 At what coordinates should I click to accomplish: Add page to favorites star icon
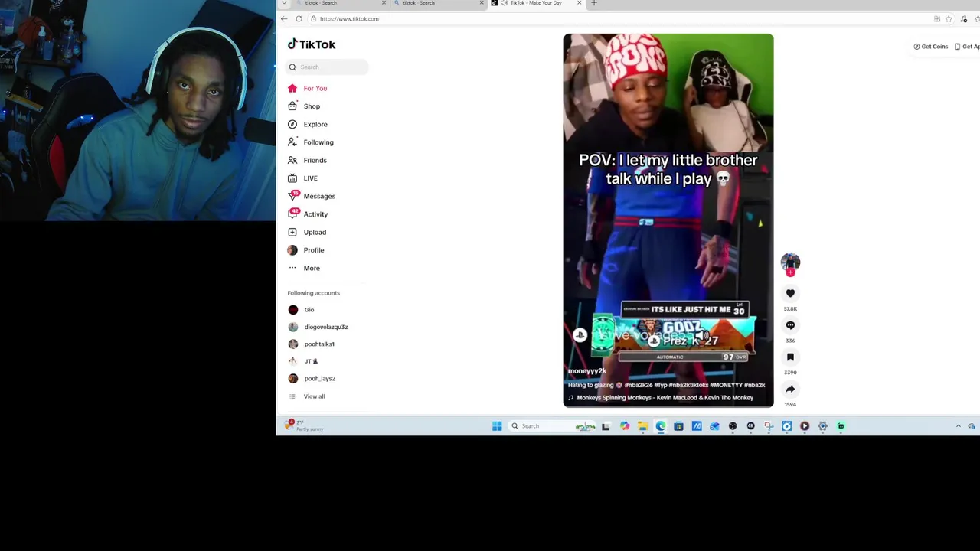[x=949, y=19]
